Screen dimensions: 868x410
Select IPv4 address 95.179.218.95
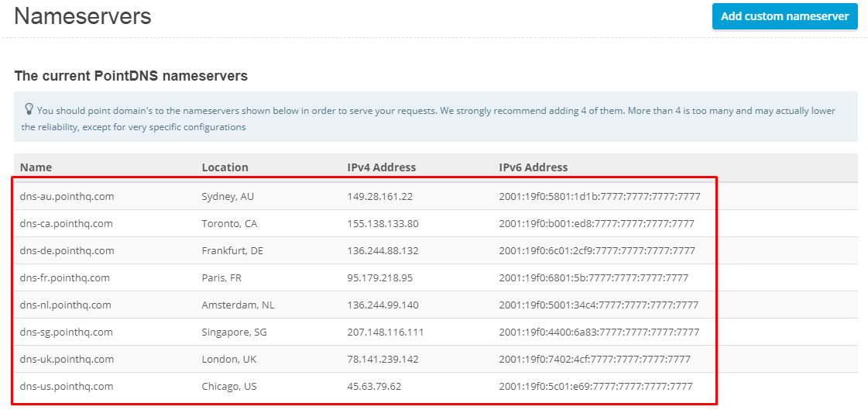tap(379, 277)
